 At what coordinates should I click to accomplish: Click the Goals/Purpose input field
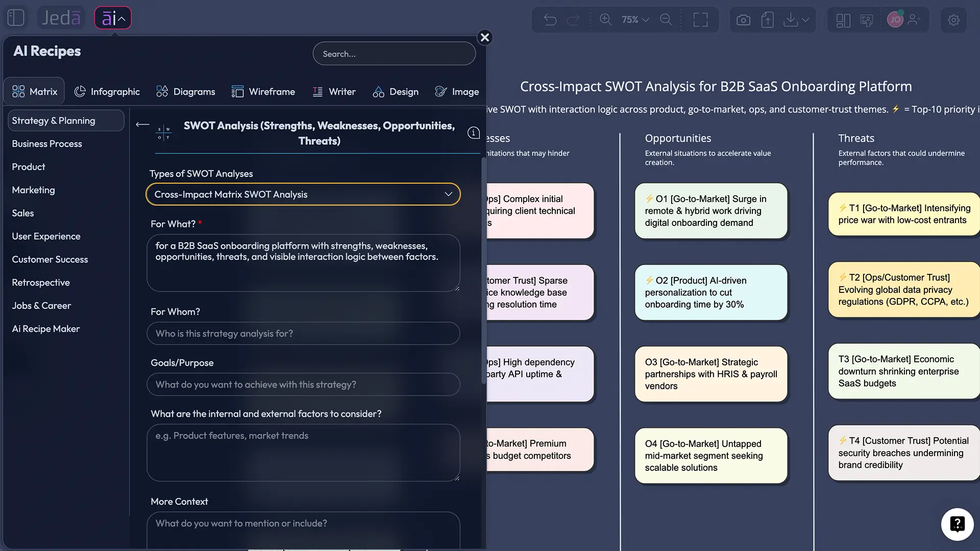(x=303, y=384)
